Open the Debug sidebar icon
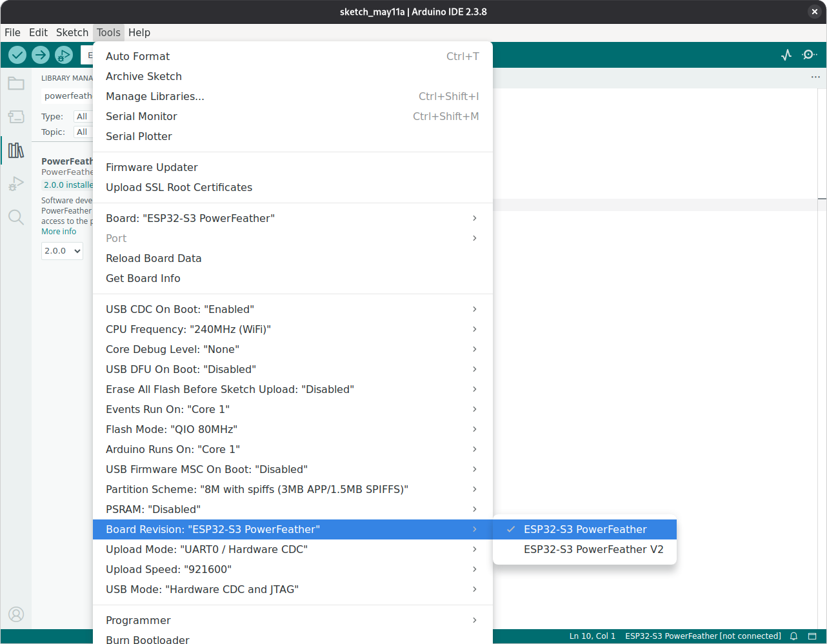 (x=16, y=184)
